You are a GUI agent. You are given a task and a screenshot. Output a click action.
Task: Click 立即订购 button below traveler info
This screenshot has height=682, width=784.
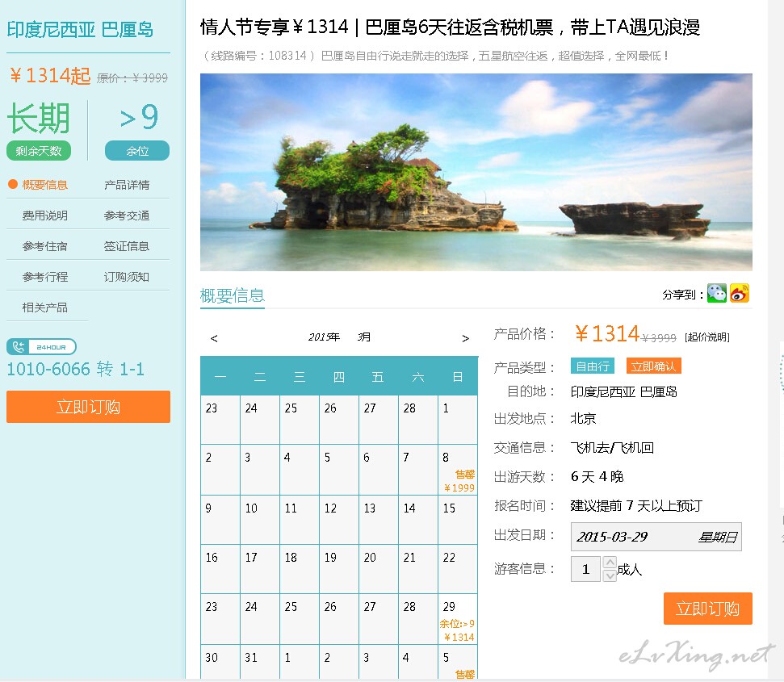click(x=707, y=609)
